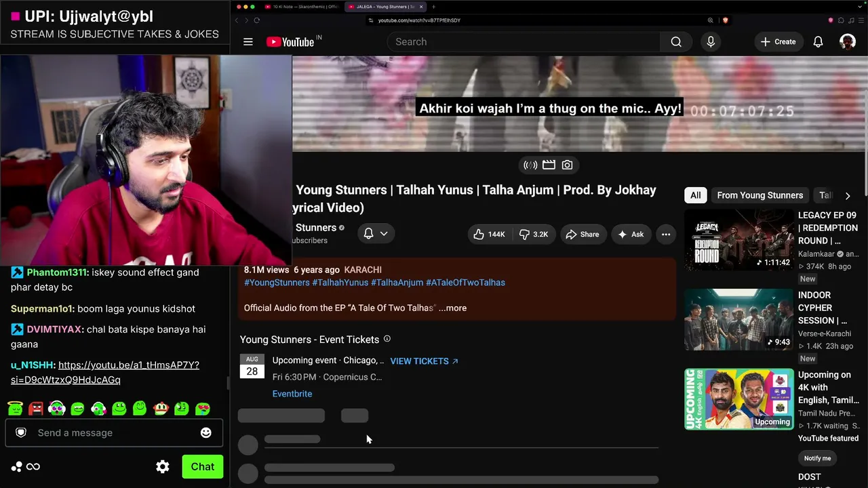Click the DVIMTIYAX username in chat

(55, 329)
